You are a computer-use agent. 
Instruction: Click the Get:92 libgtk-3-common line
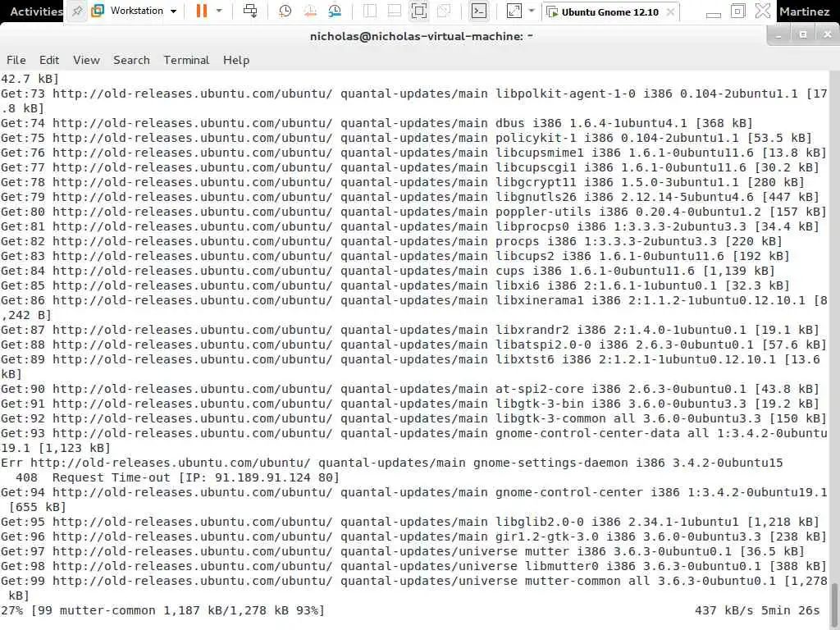(x=413, y=418)
